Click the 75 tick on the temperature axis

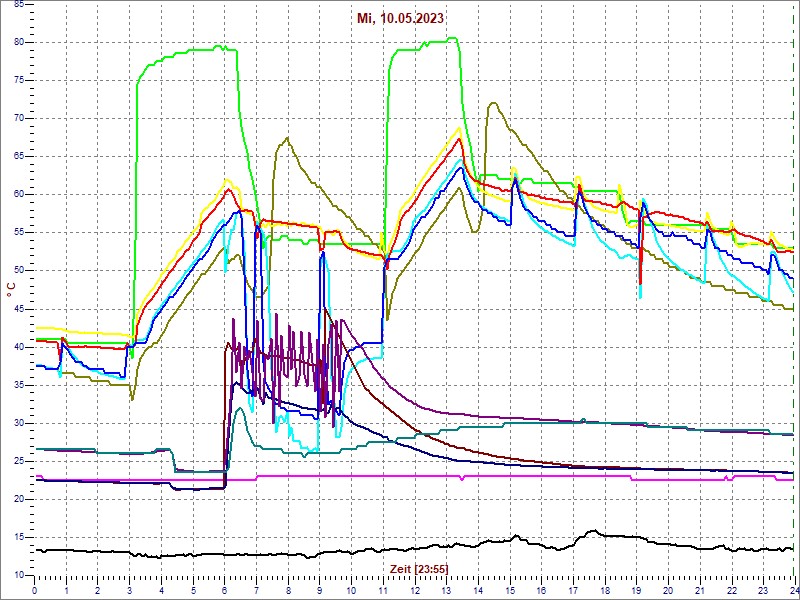click(x=18, y=81)
